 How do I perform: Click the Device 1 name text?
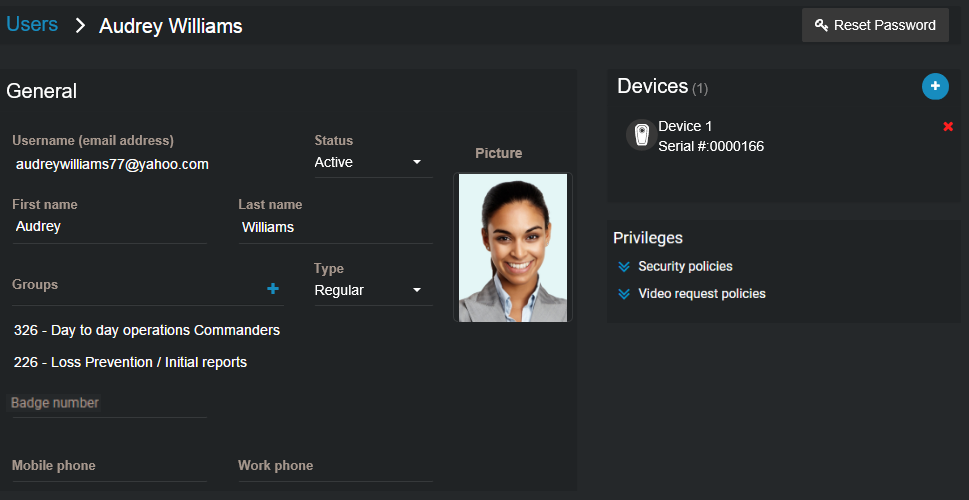(x=685, y=127)
